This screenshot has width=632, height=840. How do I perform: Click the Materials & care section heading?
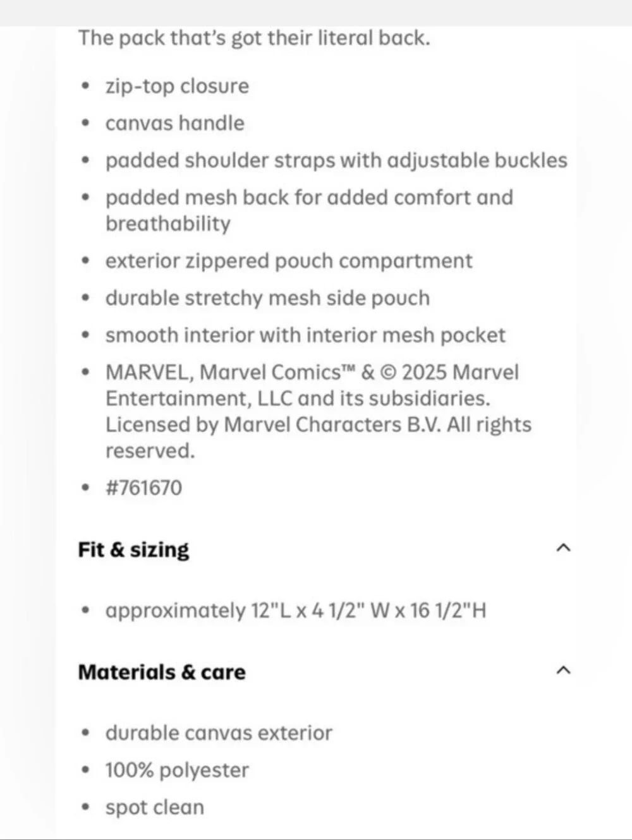coord(162,672)
